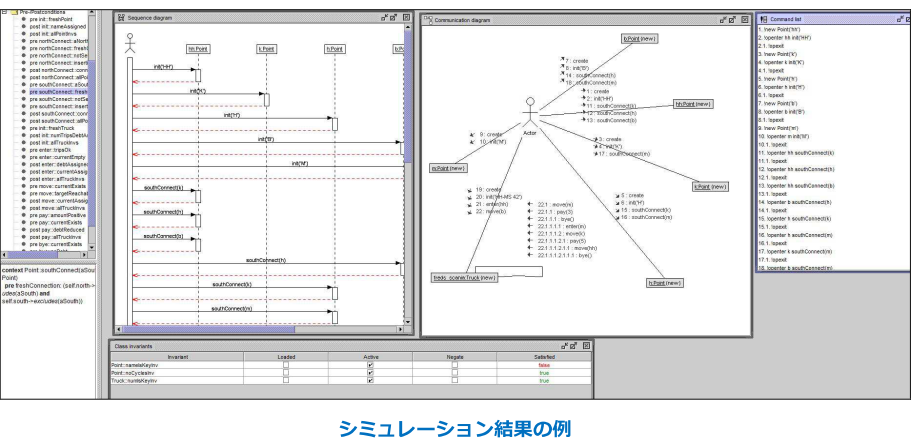
Task: Select the h:Point (new) node in Communication diagram
Action: click(665, 283)
